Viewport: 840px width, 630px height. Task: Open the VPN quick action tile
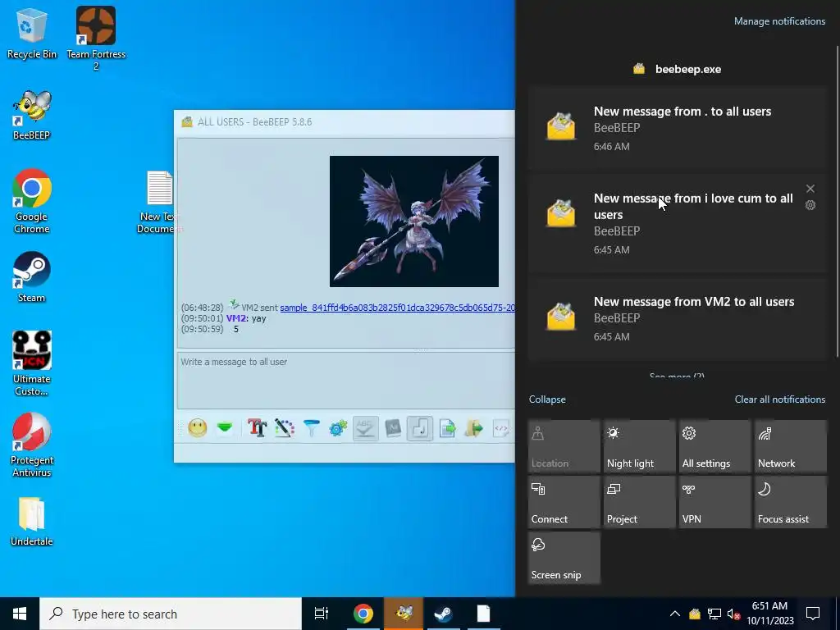[x=715, y=502]
